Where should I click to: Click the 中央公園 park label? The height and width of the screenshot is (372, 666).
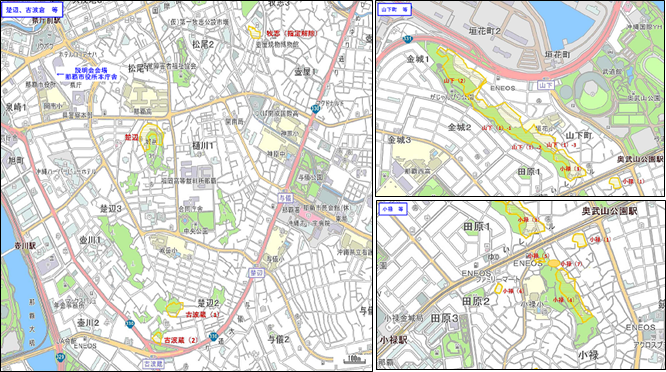point(196,232)
